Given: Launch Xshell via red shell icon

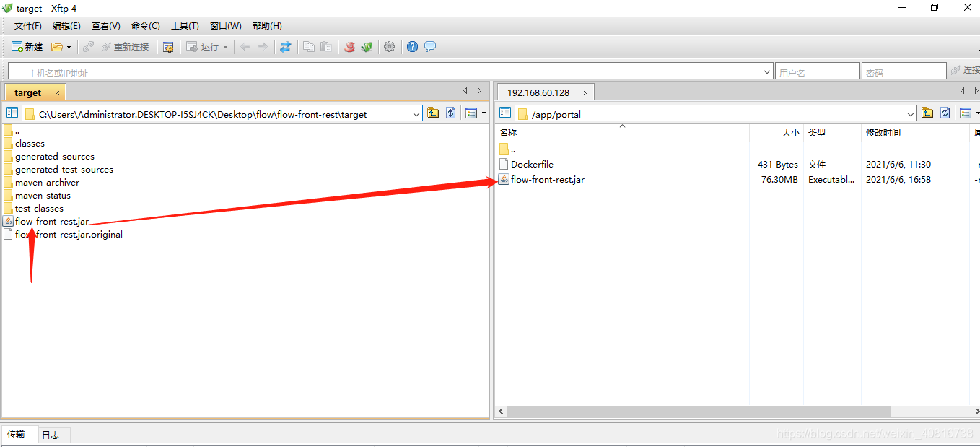Looking at the screenshot, I should (349, 47).
